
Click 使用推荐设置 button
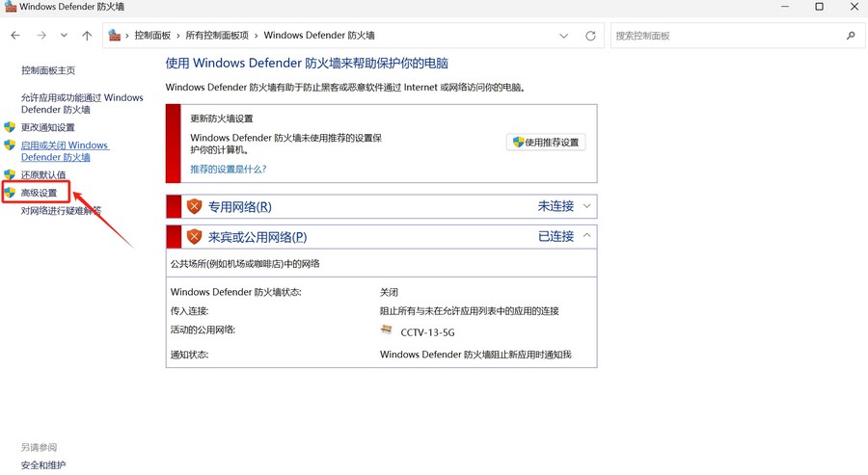coord(546,142)
